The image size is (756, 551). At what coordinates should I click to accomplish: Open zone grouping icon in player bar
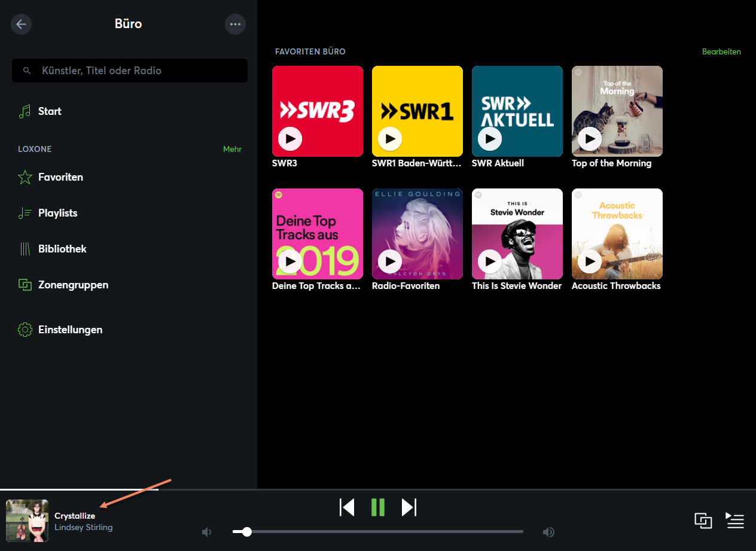(703, 520)
